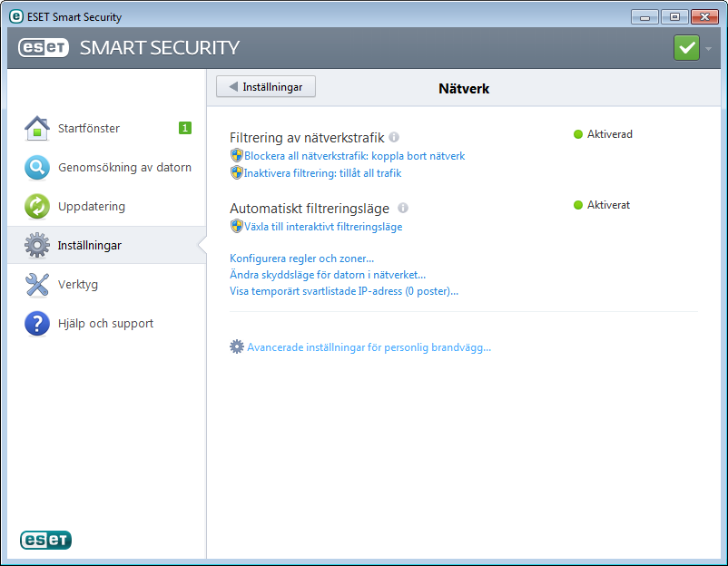Image resolution: width=728 pixels, height=566 pixels.
Task: Click the magnifier icon for Genomsökning av datorn
Action: tap(37, 167)
